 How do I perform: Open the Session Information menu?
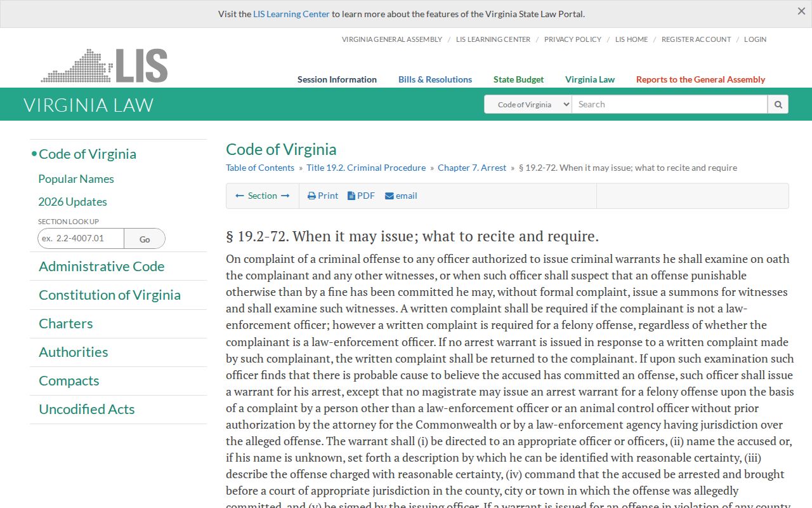click(337, 79)
